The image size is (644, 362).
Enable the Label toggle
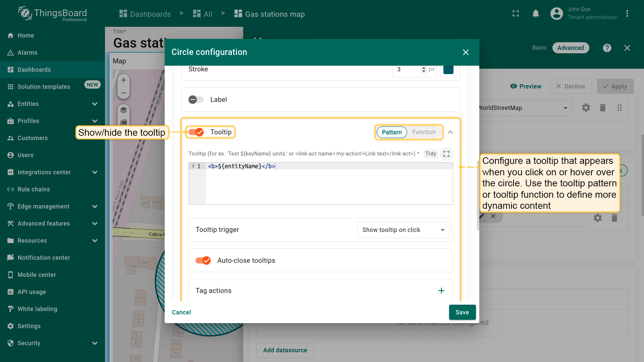coord(196,100)
